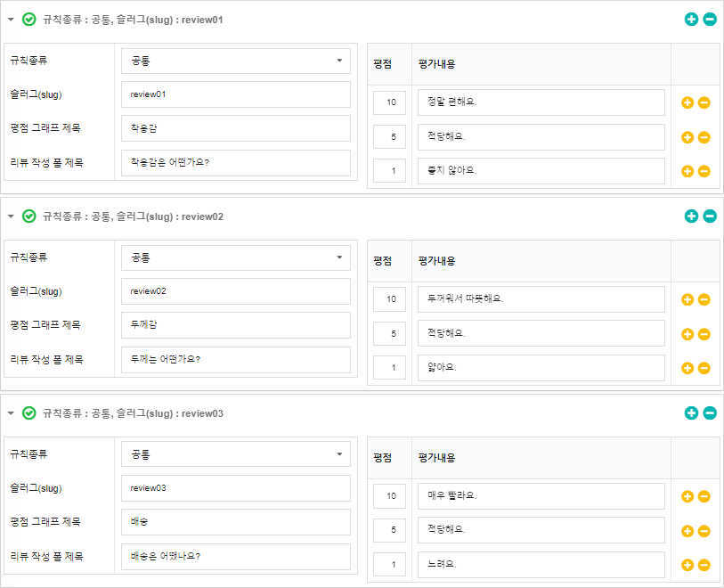
Task: Click teal plus icon in review03 header
Action: 691,412
